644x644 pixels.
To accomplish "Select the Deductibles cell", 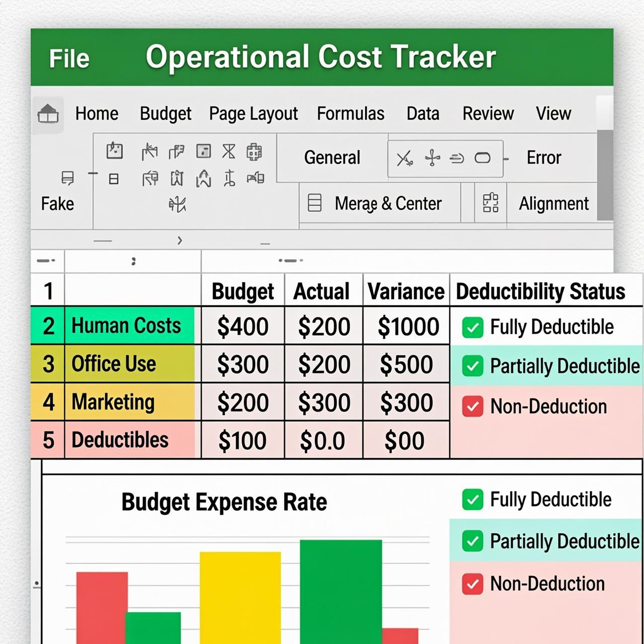I will point(133,440).
